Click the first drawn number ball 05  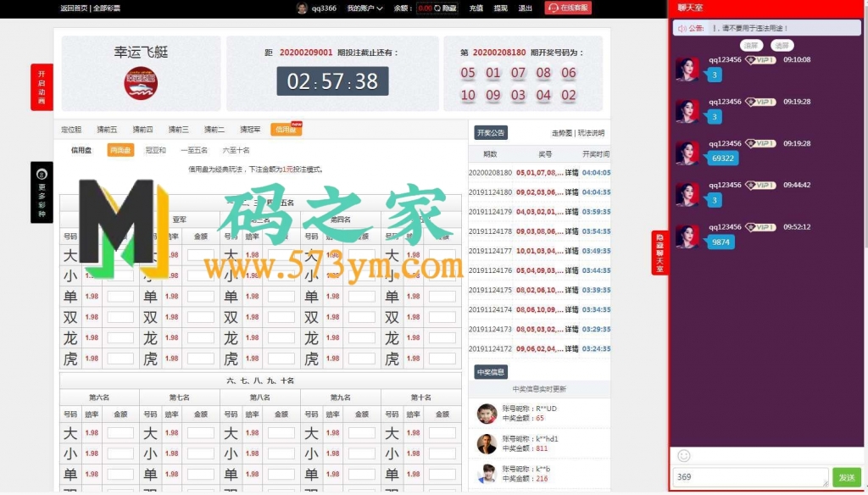click(468, 73)
